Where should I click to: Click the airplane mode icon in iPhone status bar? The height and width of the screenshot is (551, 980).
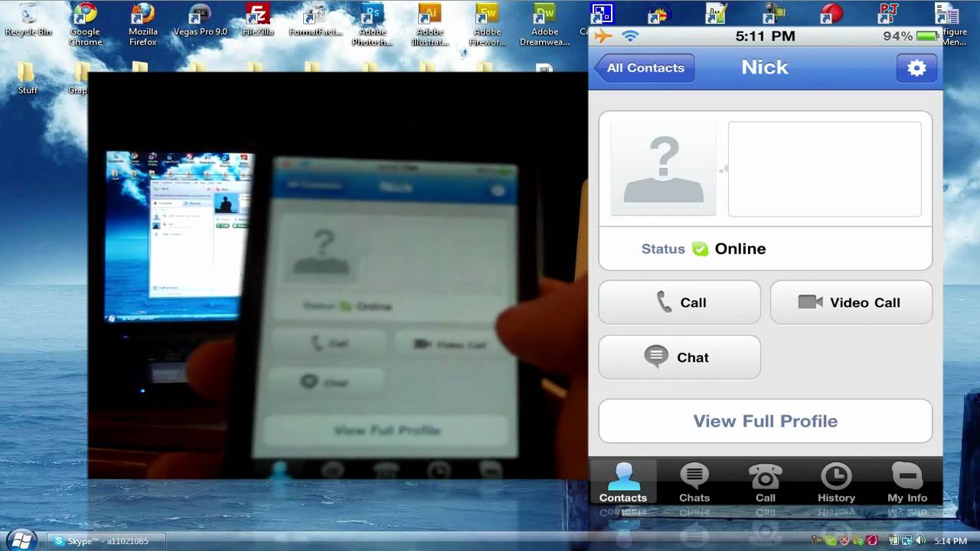(603, 36)
